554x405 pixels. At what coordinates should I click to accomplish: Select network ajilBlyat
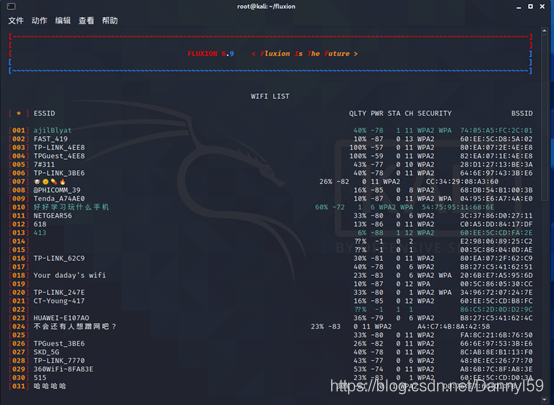tap(52, 130)
